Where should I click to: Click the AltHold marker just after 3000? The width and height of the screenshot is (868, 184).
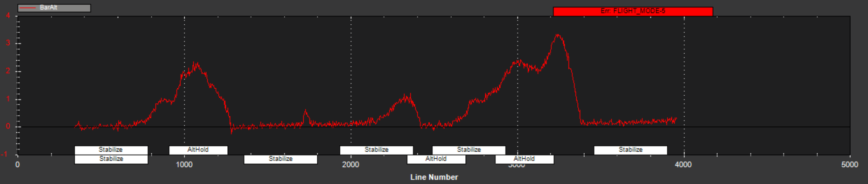tap(525, 159)
